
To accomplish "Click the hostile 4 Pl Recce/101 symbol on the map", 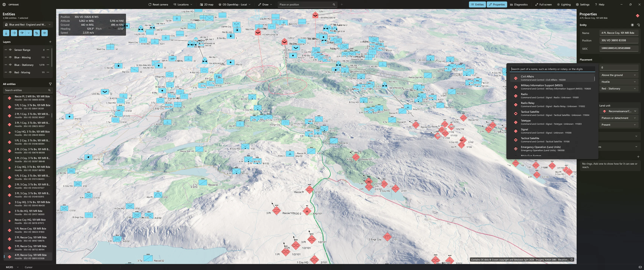I will point(356,157).
